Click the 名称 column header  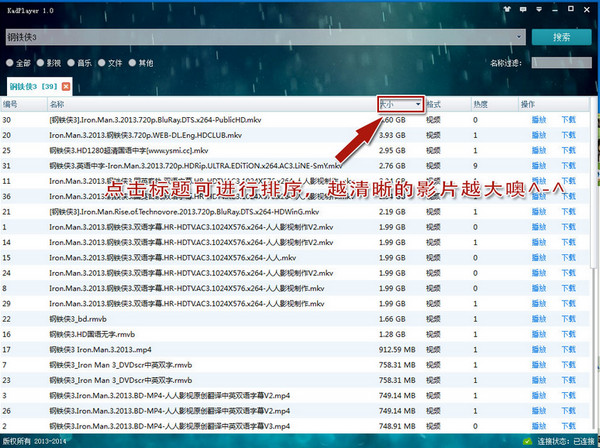58,104
